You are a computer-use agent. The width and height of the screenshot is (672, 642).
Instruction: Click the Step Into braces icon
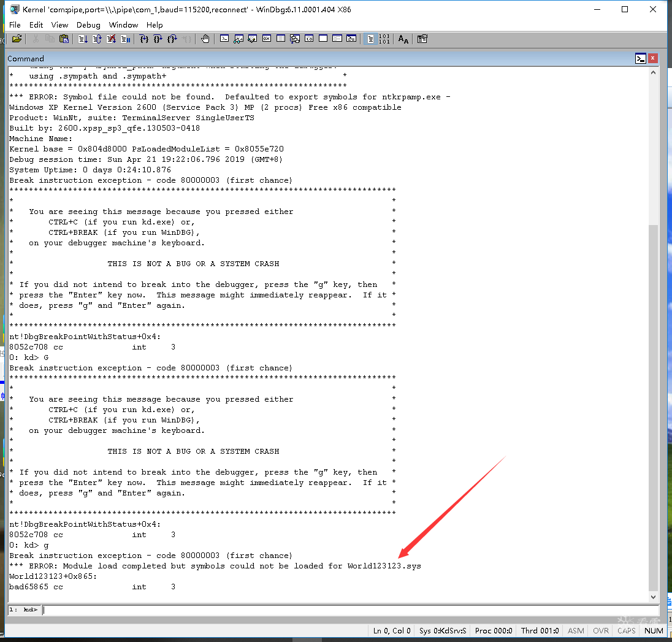[x=145, y=39]
